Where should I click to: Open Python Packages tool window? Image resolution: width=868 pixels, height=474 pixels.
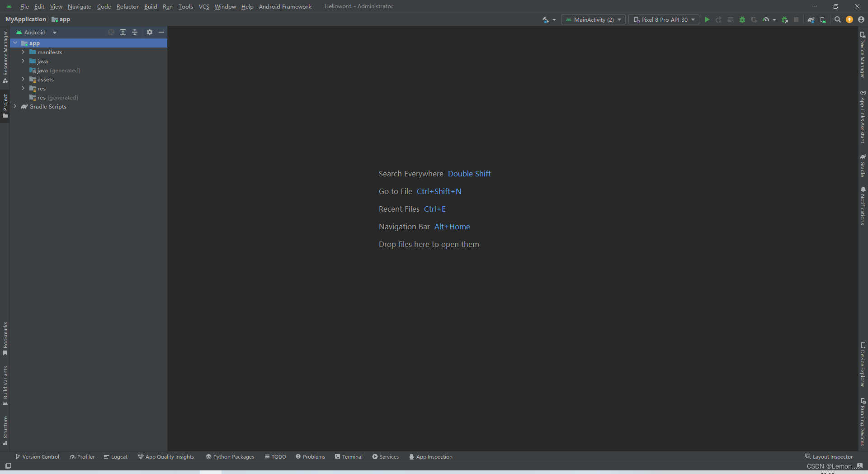[230, 457]
